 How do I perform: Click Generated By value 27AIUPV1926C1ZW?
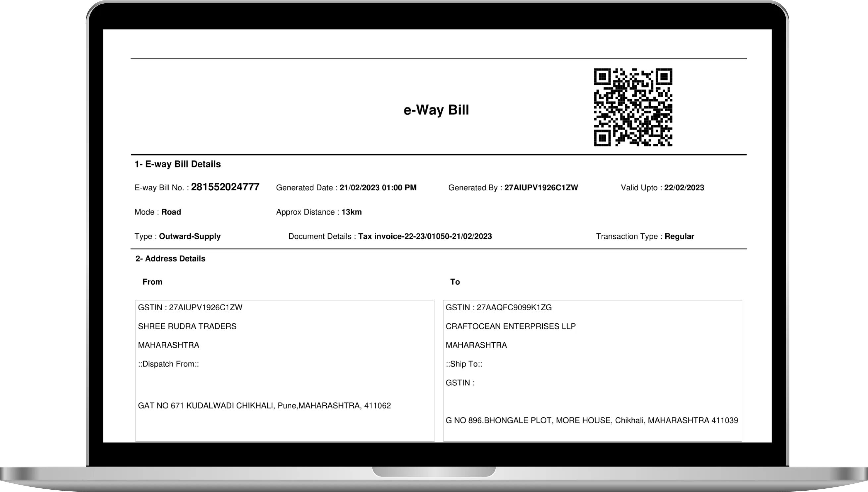coord(541,188)
